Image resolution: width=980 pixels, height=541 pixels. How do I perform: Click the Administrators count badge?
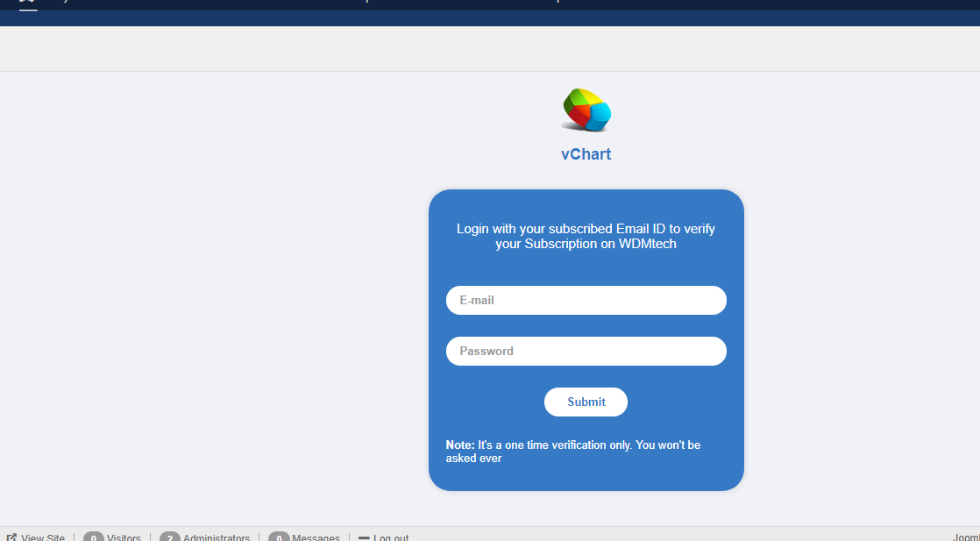[x=170, y=537]
